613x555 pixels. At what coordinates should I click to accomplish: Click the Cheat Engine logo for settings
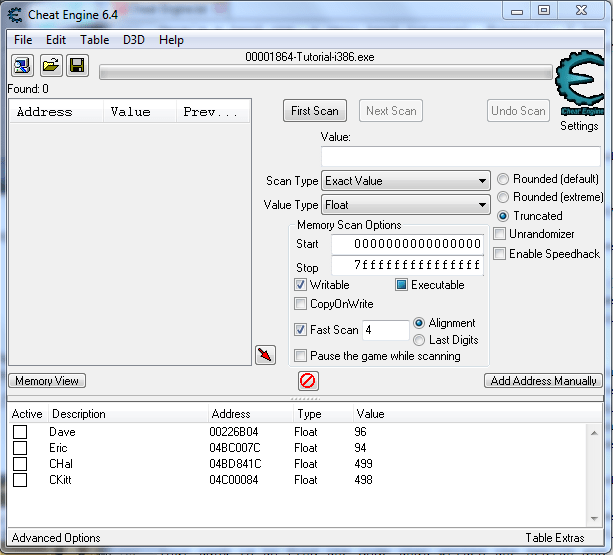coord(580,82)
